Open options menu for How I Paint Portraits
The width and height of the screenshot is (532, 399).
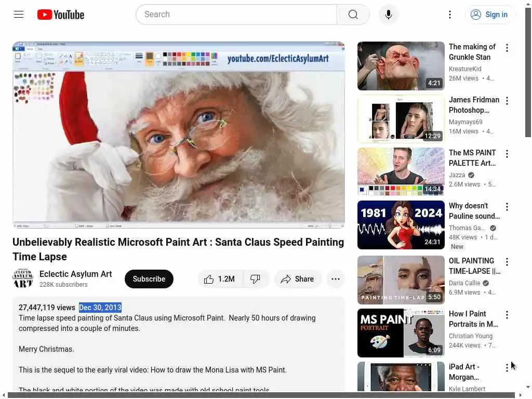[507, 315]
